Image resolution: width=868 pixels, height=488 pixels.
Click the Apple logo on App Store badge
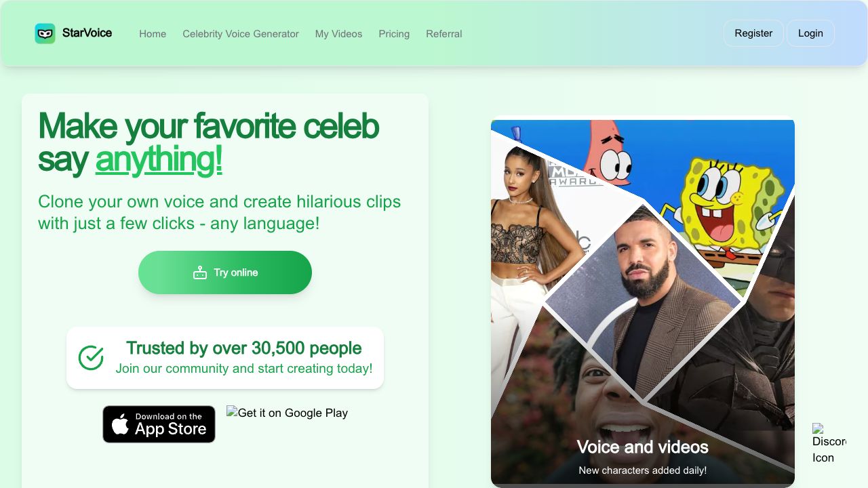[x=120, y=425]
